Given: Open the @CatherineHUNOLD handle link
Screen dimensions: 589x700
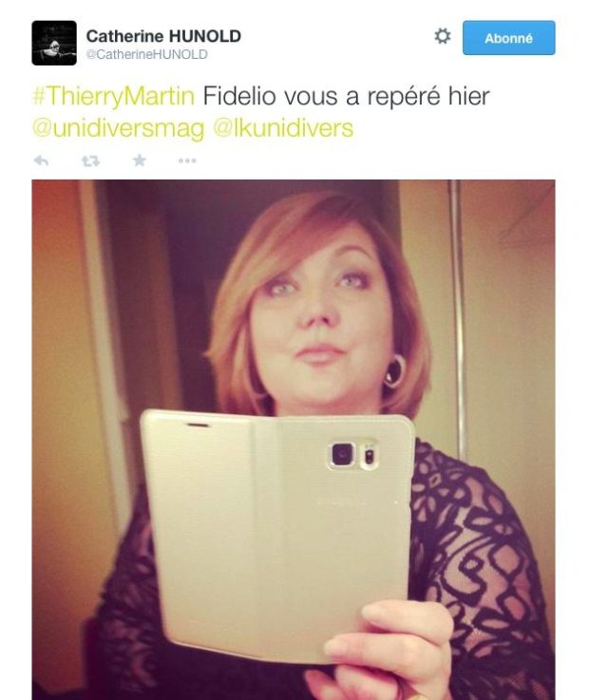Looking at the screenshot, I should click(146, 54).
